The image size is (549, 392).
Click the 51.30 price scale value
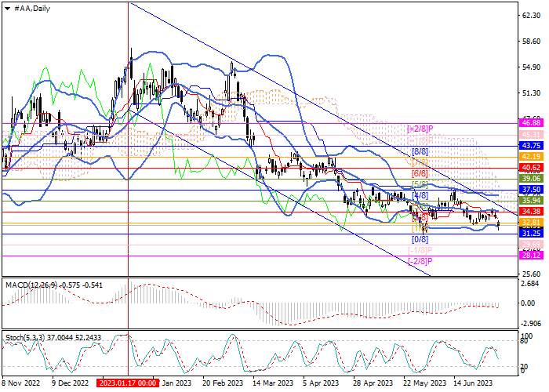click(x=531, y=93)
